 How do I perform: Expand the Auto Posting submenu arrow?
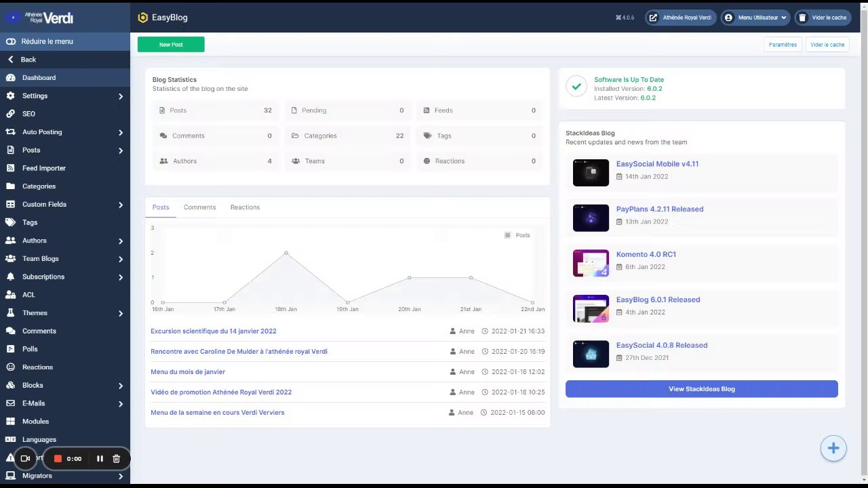coord(121,133)
